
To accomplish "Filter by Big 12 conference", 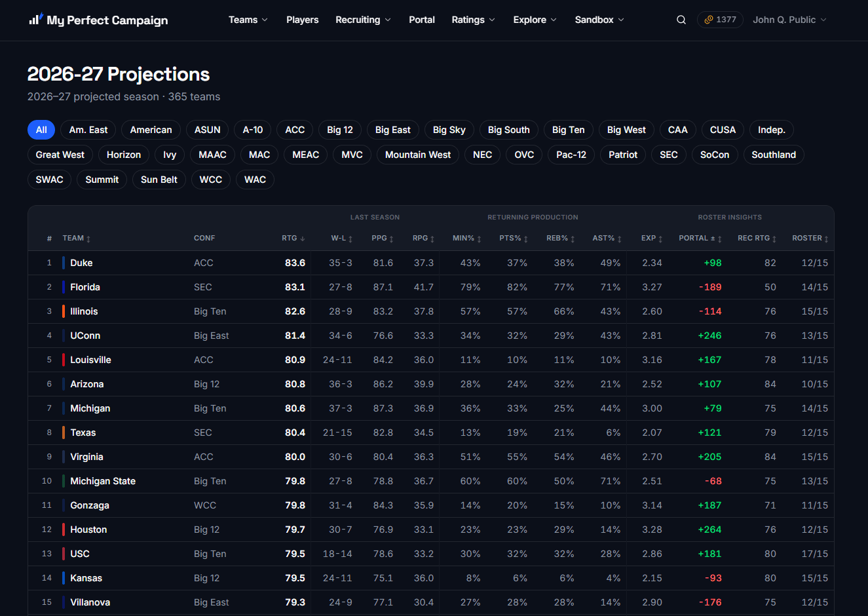I will pos(340,130).
